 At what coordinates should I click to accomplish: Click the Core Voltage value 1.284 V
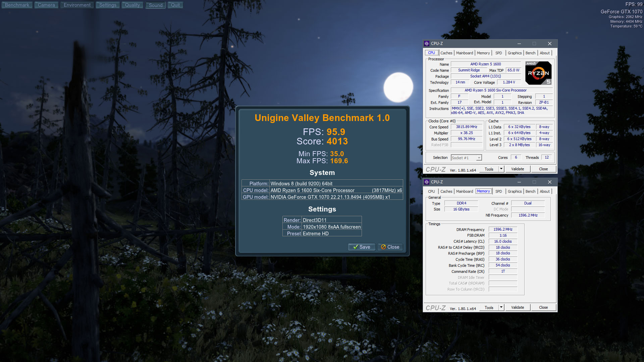[509, 82]
